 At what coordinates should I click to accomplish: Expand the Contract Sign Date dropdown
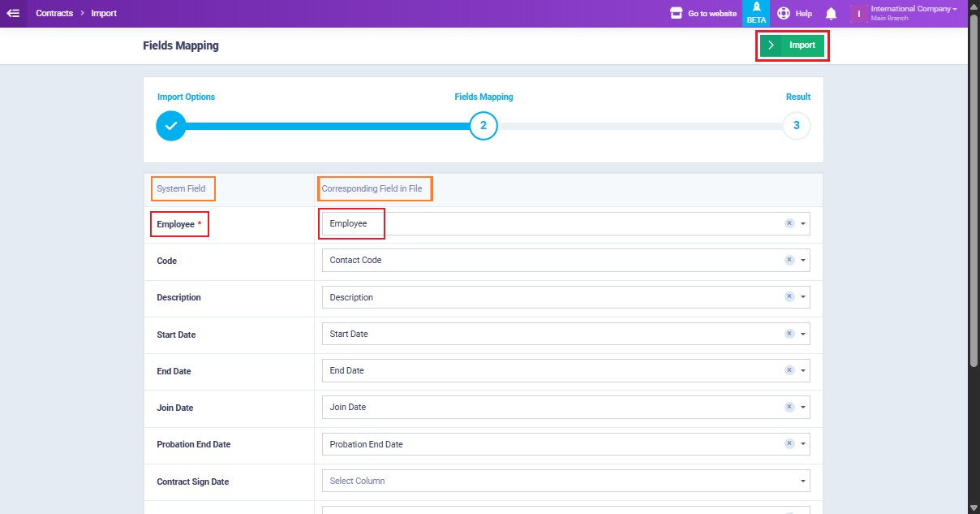pos(802,482)
